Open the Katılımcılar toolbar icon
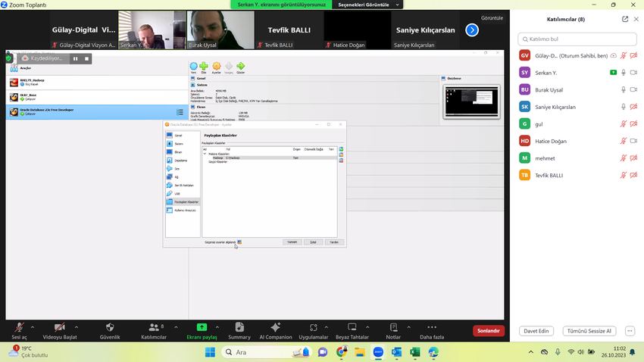This screenshot has height=362, width=644. 154,327
